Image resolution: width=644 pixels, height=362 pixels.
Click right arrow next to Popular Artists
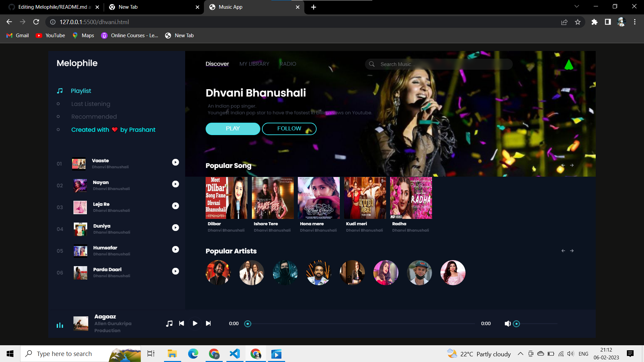(x=572, y=250)
